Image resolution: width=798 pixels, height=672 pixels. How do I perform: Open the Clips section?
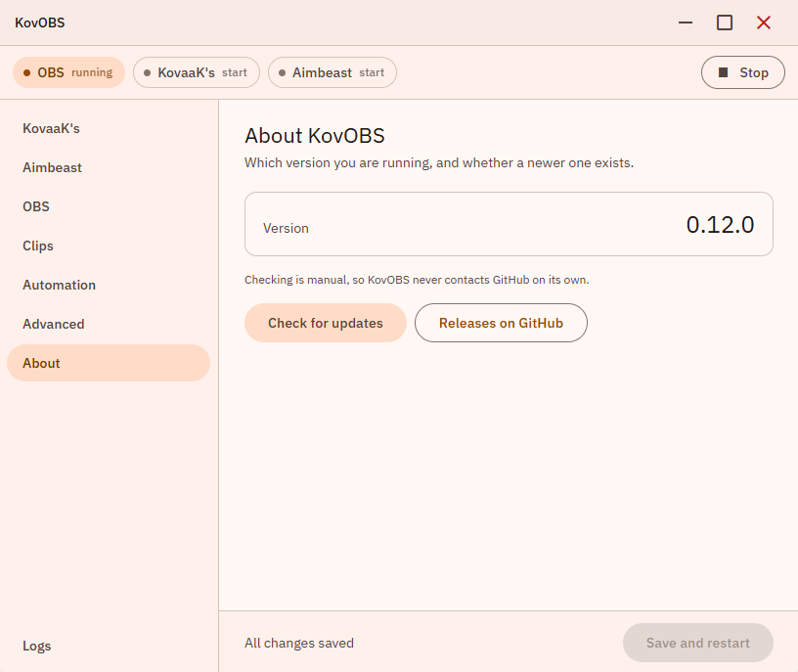point(109,246)
